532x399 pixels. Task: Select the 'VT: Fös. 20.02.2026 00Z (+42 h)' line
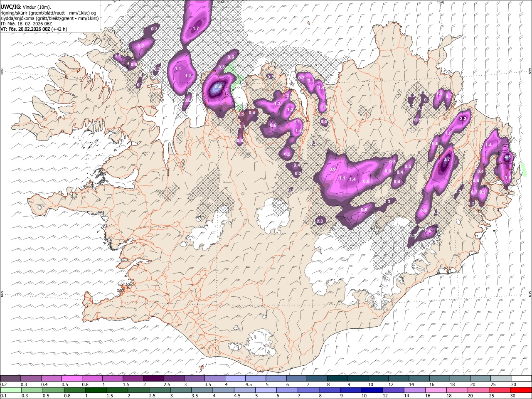(34, 29)
